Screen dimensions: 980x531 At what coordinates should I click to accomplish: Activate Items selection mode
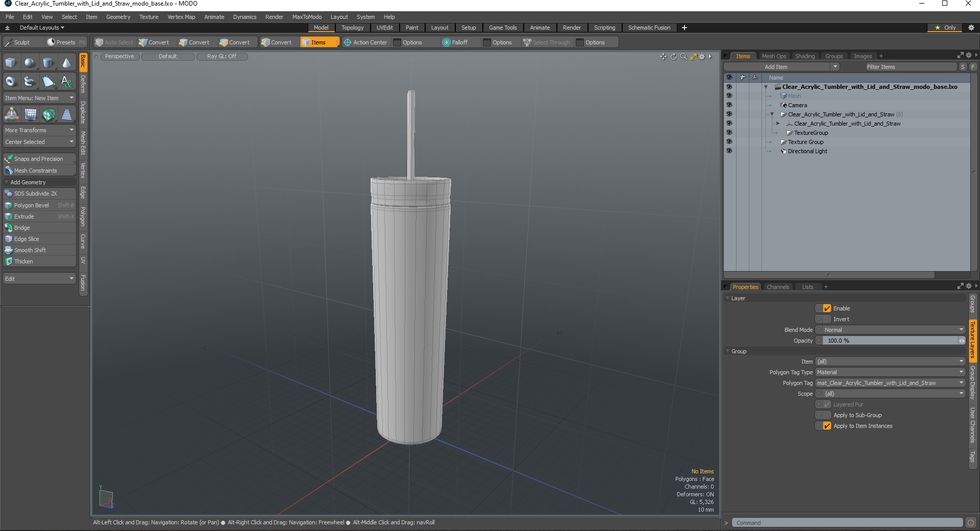tap(319, 42)
